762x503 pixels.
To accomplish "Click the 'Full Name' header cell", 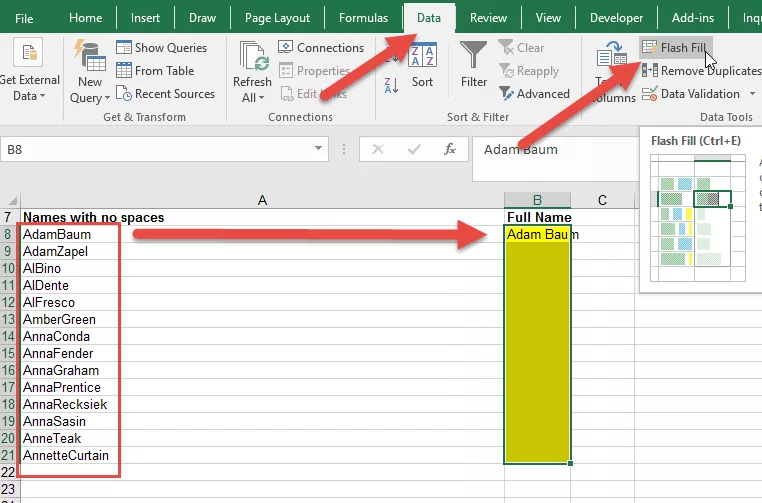I will click(x=537, y=217).
